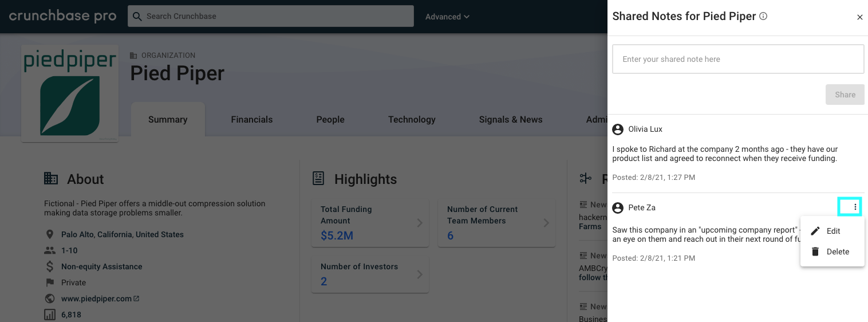The image size is (868, 322).
Task: Click the dollar funding type icon
Action: [50, 266]
